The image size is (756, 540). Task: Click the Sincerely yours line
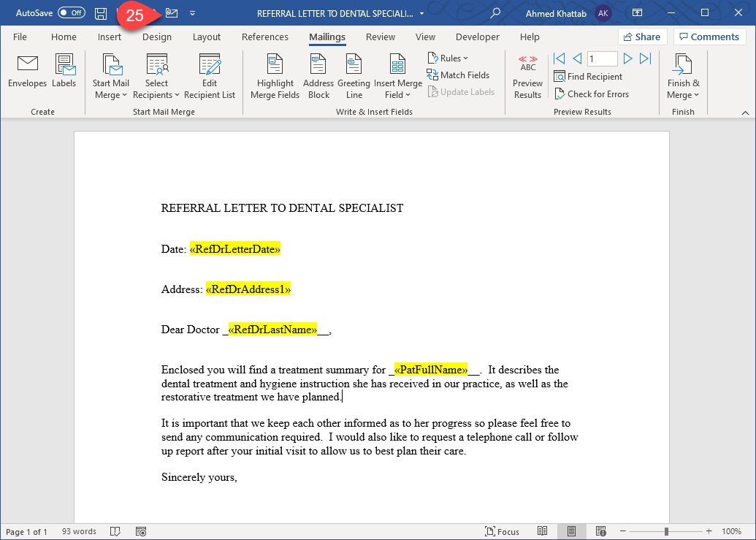199,477
